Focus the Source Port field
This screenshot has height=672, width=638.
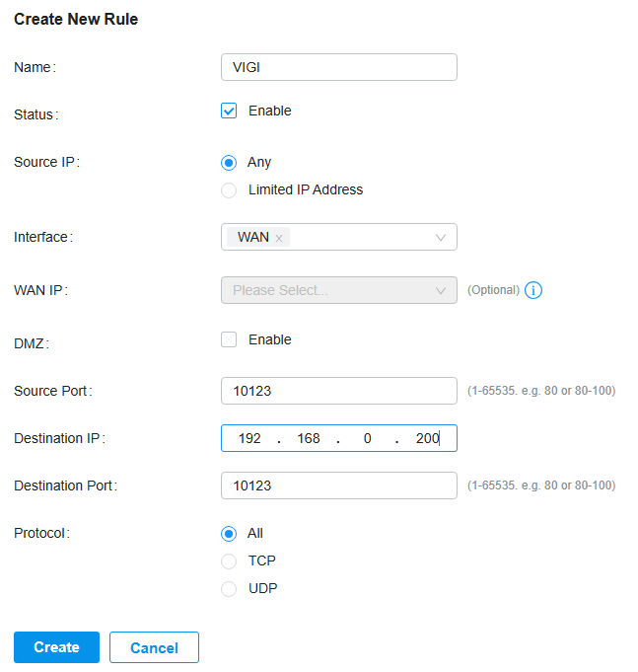click(x=338, y=391)
